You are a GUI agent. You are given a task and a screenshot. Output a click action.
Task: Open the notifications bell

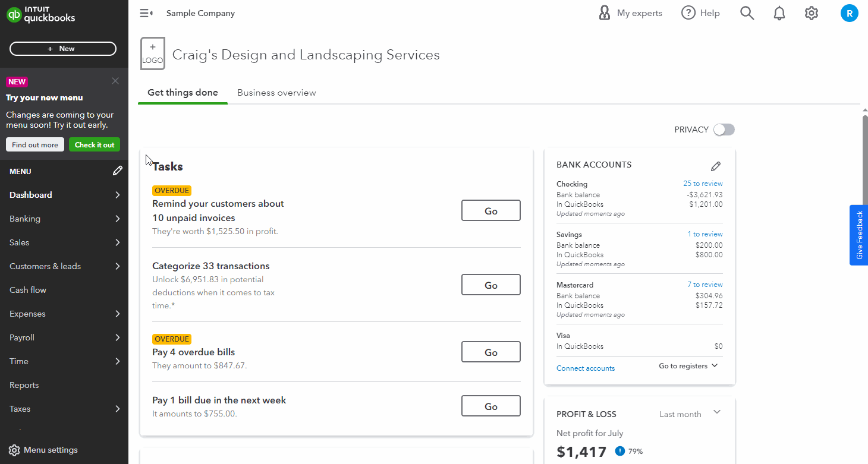tap(779, 13)
